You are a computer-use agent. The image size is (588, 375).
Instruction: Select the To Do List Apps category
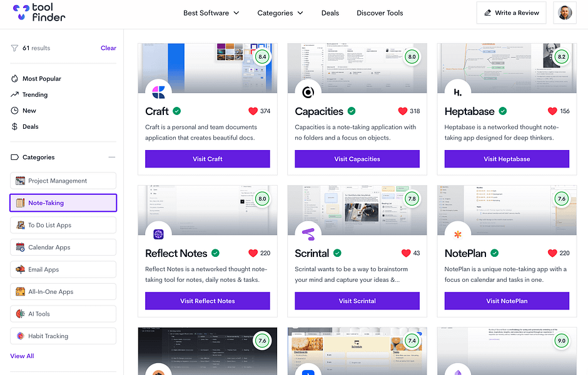coord(63,225)
